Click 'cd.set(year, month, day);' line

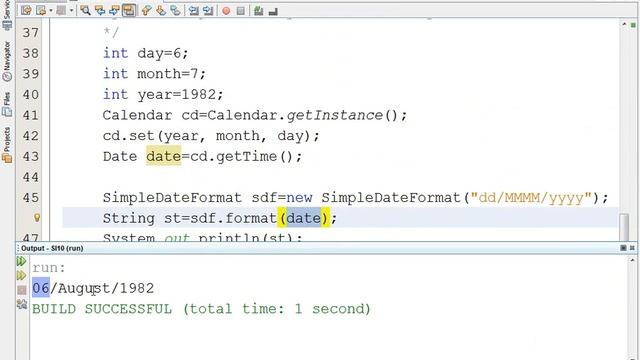coord(211,136)
